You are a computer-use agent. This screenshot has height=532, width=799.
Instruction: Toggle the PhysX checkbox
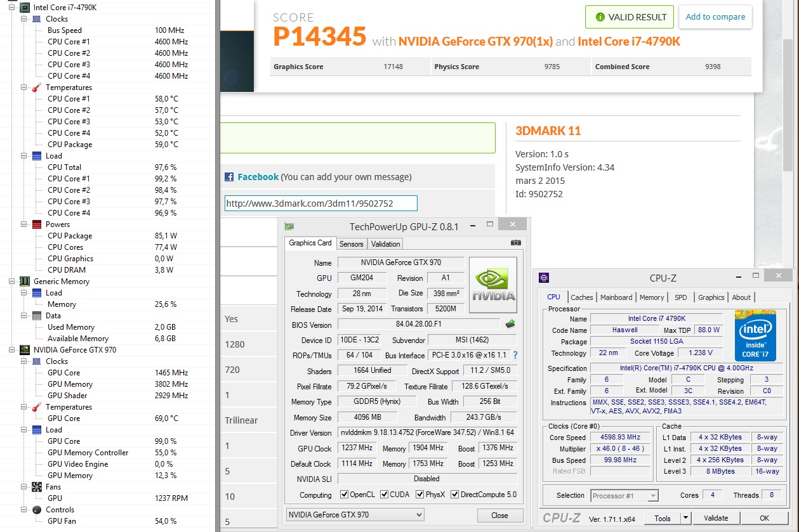[420, 495]
